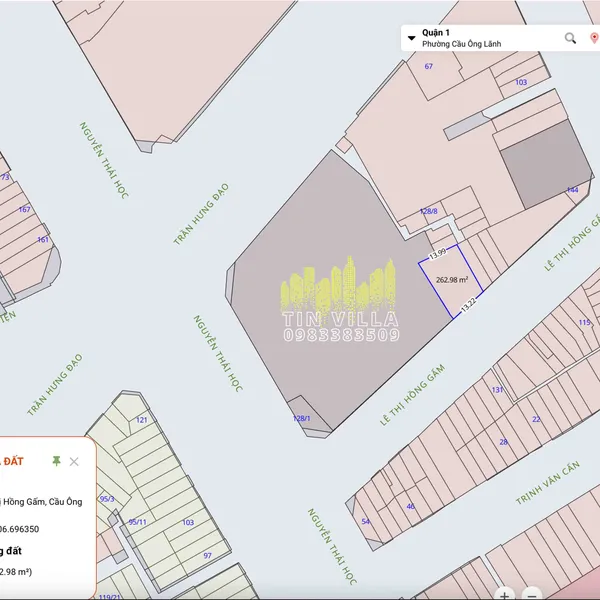Click parcel number 128/8
The height and width of the screenshot is (600, 600).
click(x=429, y=211)
